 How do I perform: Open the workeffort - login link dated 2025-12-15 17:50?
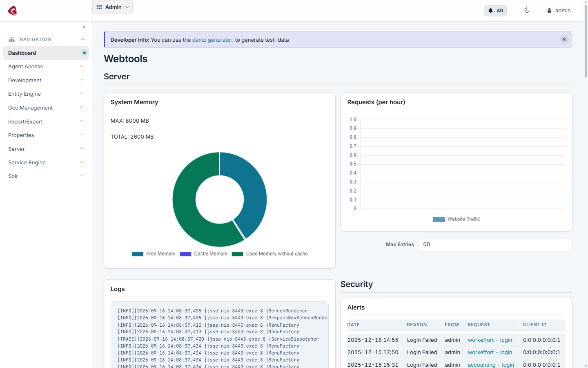[490, 352]
